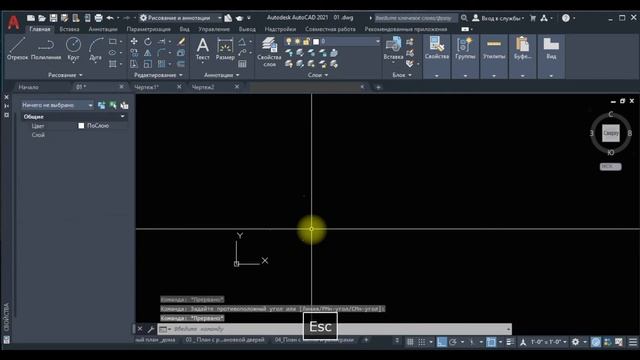Toggle layer on/off lightbulb icon
The width and height of the screenshot is (640, 360).
(289, 41)
